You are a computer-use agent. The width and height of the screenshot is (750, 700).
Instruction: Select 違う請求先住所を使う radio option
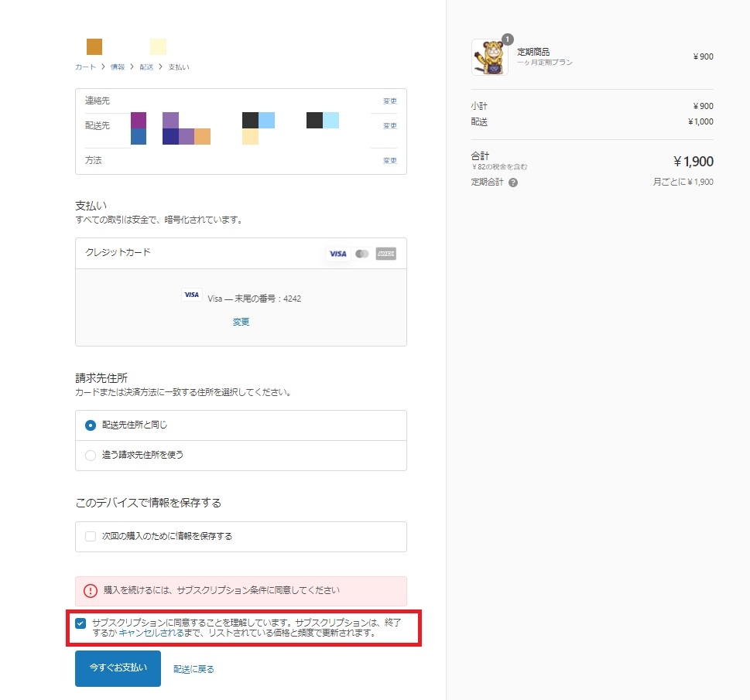pos(91,455)
